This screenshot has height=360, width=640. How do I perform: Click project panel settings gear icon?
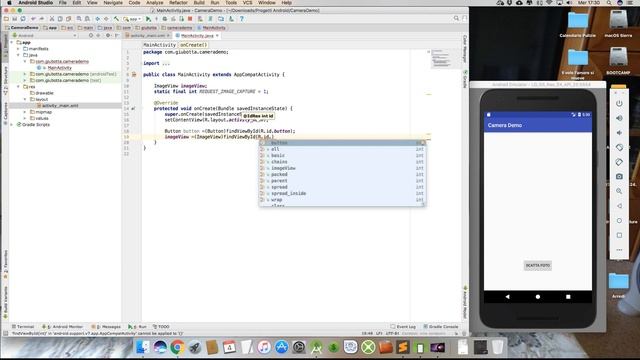click(108, 36)
